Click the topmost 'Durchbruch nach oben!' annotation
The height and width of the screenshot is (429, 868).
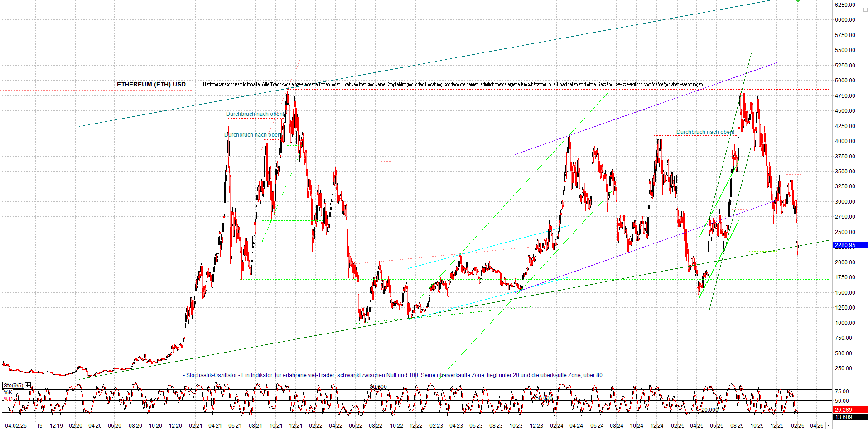(255, 114)
